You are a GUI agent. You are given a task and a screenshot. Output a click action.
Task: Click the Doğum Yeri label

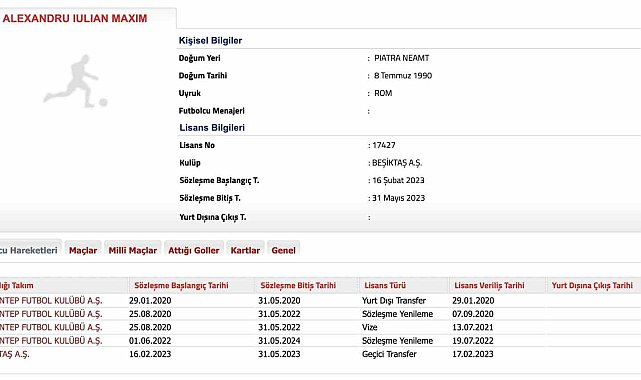[x=199, y=58]
